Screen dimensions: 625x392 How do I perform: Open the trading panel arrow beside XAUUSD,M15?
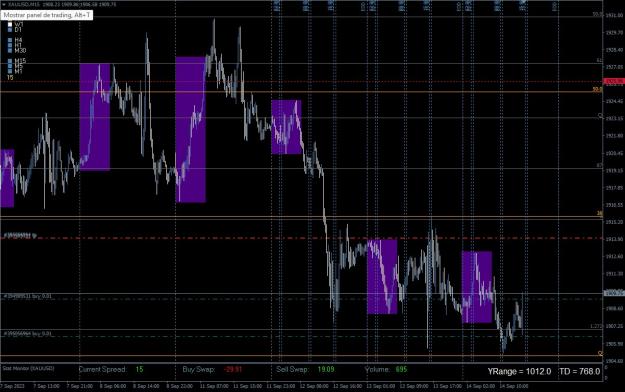(x=4, y=4)
